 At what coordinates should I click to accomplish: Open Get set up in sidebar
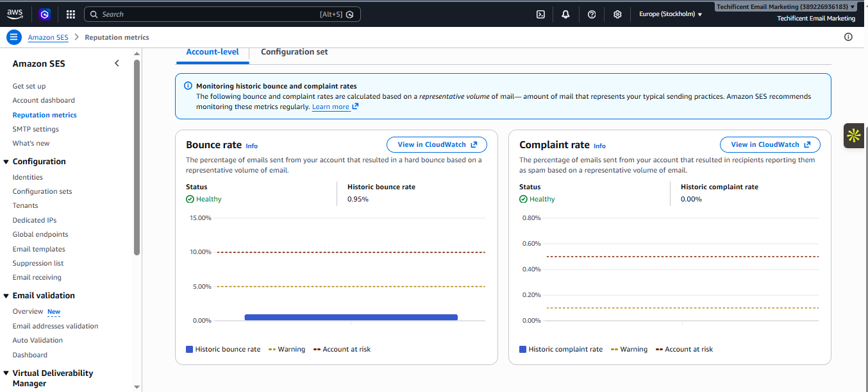(x=29, y=86)
